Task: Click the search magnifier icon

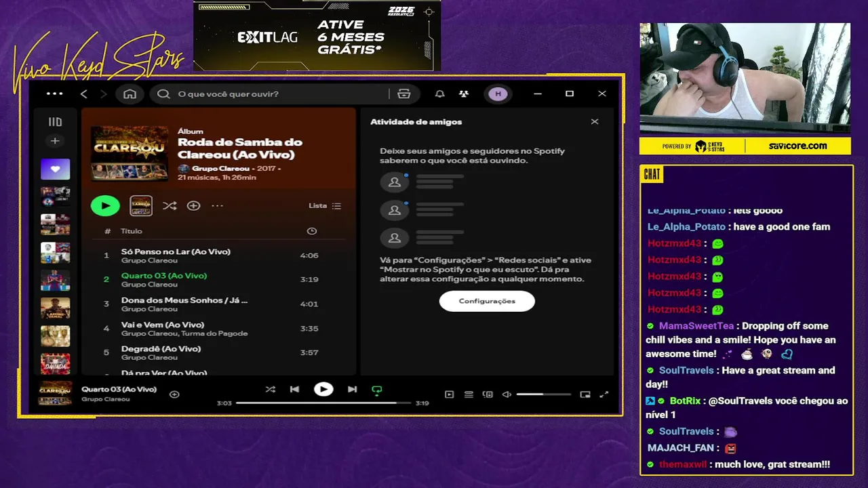Action: (163, 94)
